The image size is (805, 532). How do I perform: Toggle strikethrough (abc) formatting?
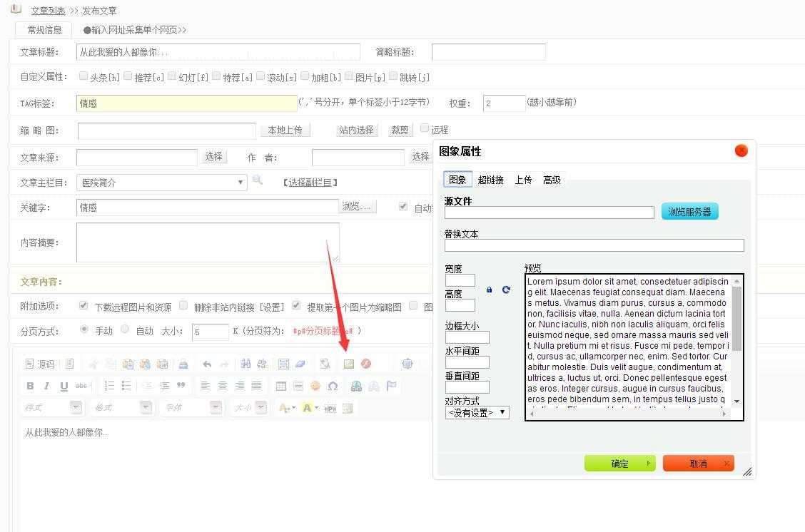click(81, 386)
